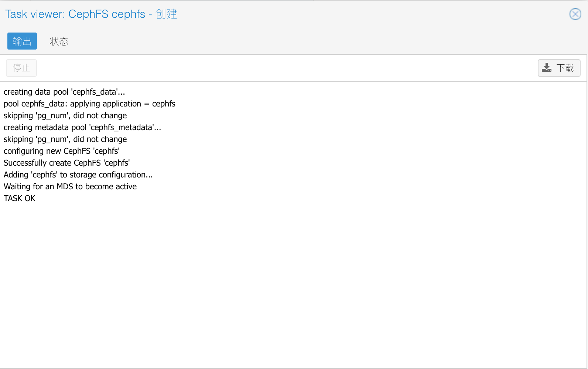Open the 状态 status tab

(x=59, y=41)
